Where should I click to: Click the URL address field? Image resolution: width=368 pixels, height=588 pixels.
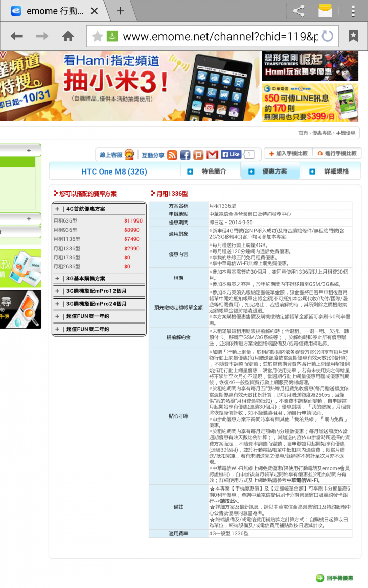[x=221, y=36]
